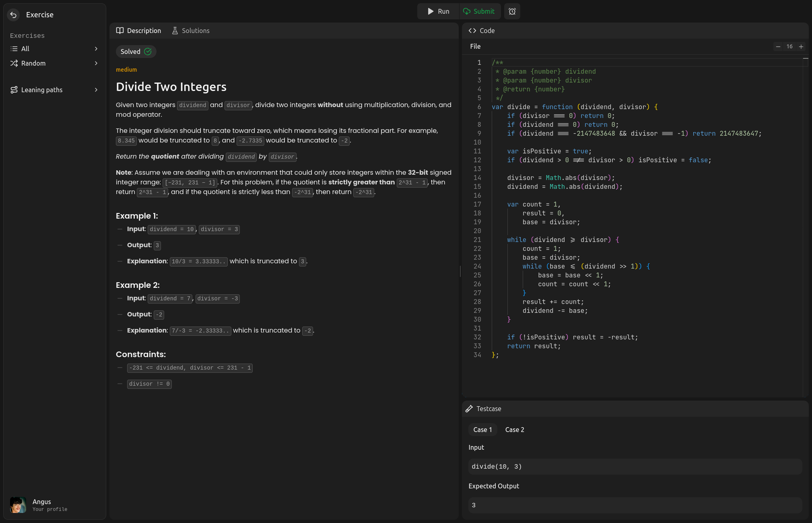Open Random exercise option
Viewport: 812px width, 523px height.
(x=55, y=63)
